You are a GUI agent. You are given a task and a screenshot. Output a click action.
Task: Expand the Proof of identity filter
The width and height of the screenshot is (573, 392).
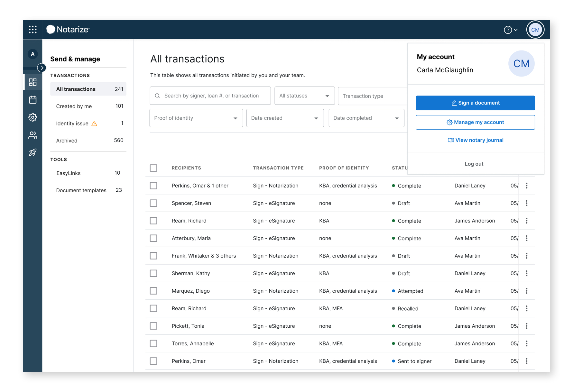tap(196, 118)
